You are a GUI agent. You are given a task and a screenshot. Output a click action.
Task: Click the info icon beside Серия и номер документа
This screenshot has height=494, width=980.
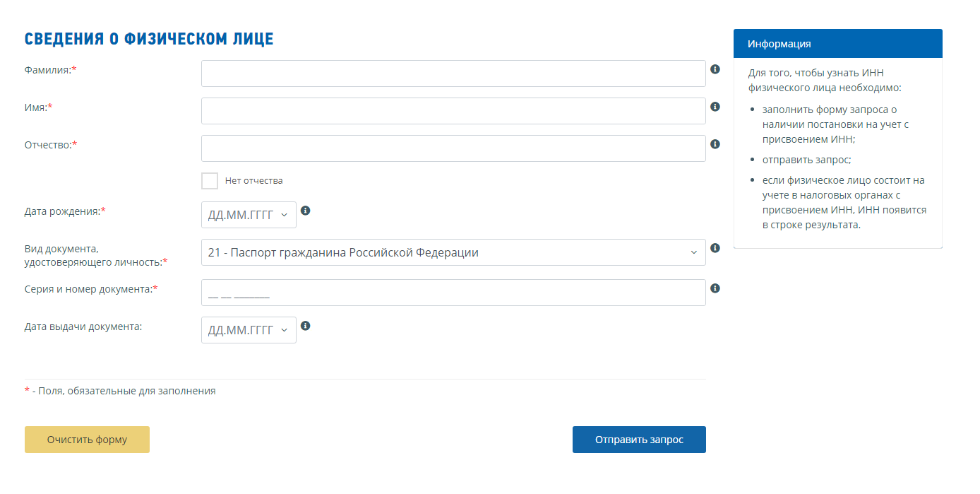point(715,288)
